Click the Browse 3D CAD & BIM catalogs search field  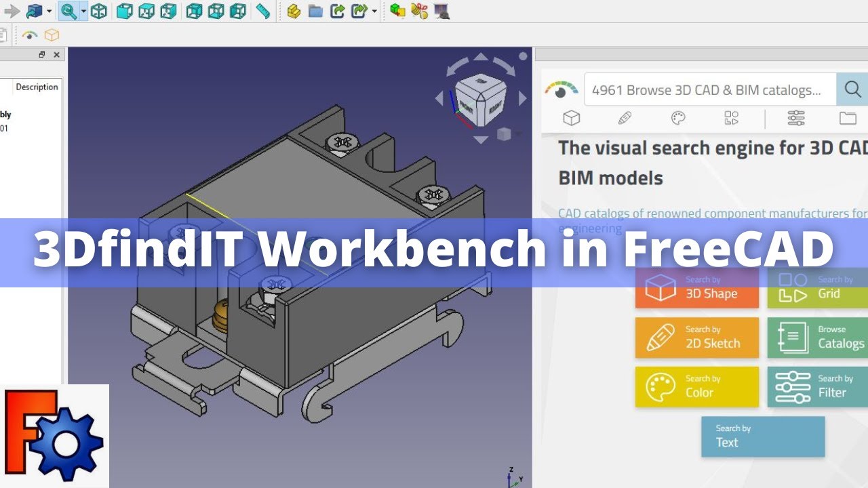[710, 89]
